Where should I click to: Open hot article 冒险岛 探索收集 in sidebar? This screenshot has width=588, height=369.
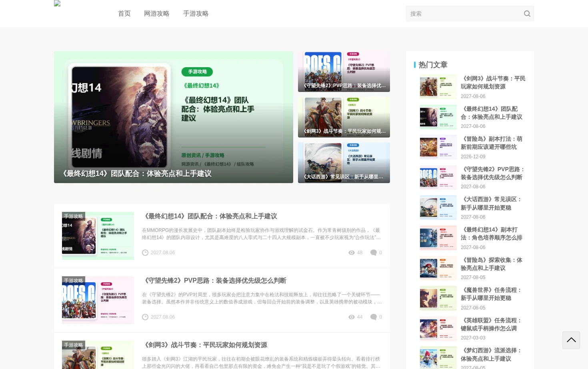492,264
